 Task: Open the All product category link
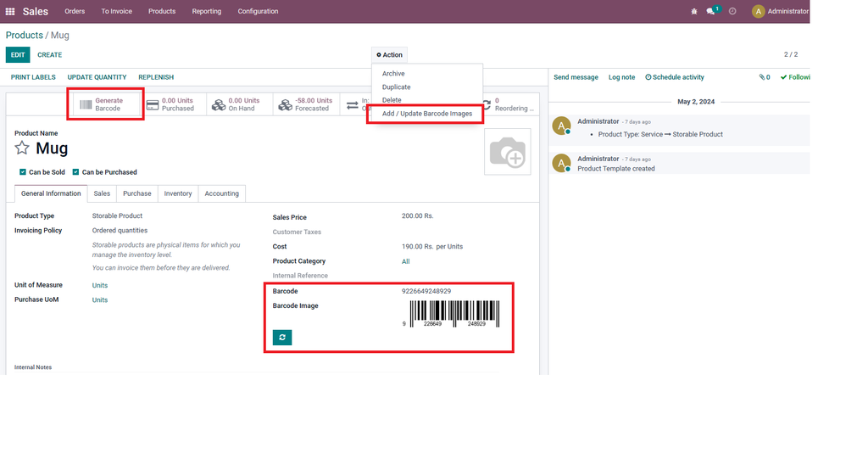pos(406,261)
